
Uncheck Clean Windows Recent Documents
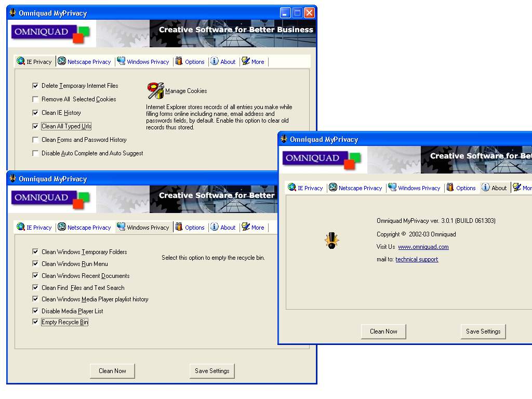[x=35, y=275]
